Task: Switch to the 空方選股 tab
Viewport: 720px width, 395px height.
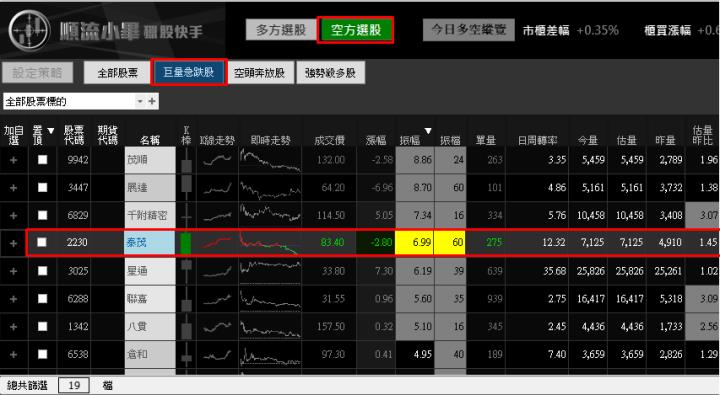Action: pos(355,30)
